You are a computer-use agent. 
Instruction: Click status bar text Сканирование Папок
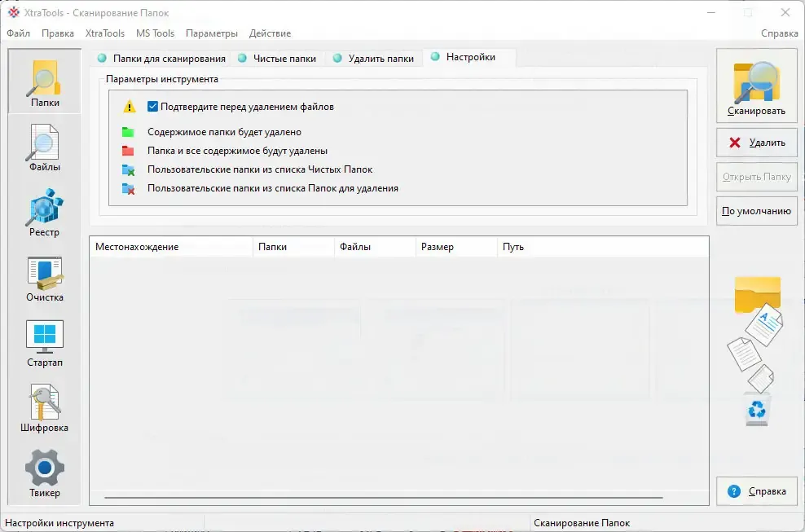[x=582, y=523]
